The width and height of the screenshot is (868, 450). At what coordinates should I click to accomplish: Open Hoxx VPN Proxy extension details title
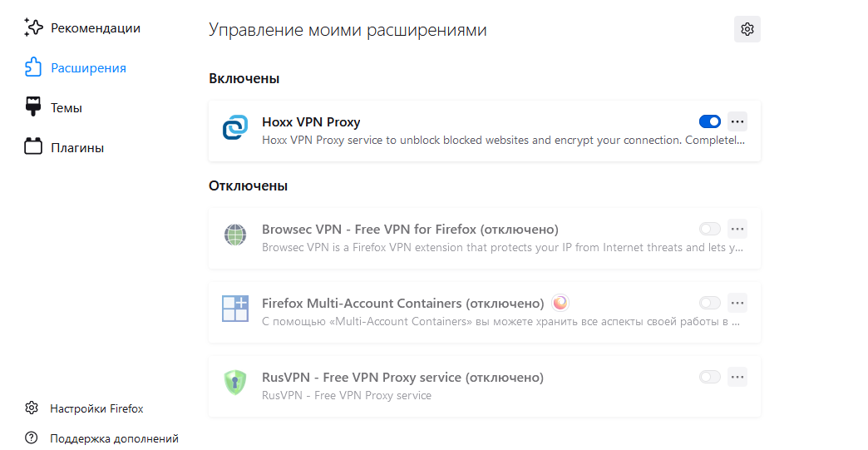tap(311, 121)
